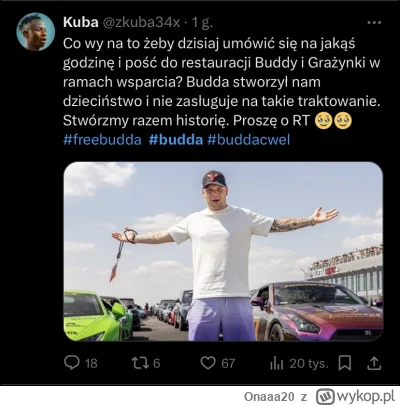The image size is (400, 406).
Task: Click the retweet arrows icon
Action: pos(140,363)
